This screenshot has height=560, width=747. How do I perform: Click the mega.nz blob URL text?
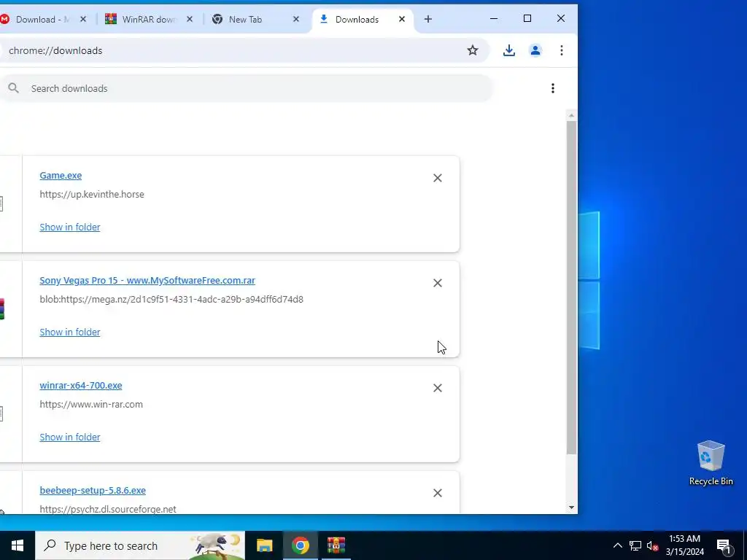click(171, 300)
